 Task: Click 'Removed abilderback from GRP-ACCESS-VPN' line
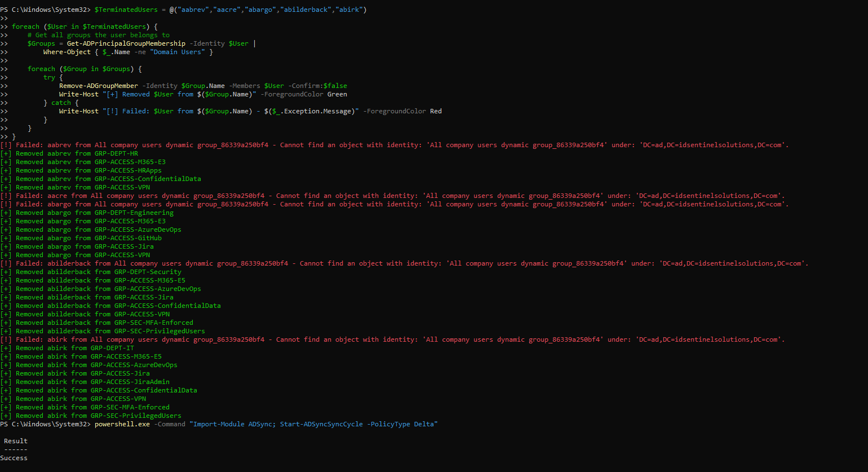[85, 314]
